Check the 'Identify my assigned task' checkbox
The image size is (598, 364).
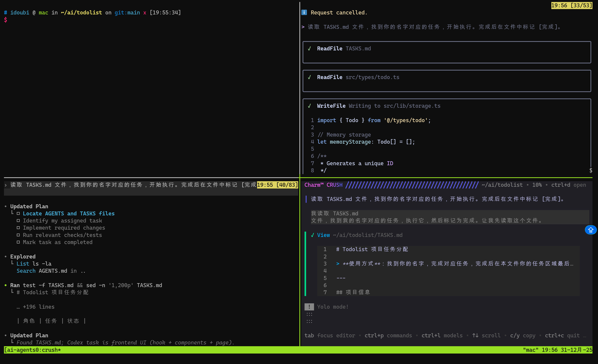(18, 221)
